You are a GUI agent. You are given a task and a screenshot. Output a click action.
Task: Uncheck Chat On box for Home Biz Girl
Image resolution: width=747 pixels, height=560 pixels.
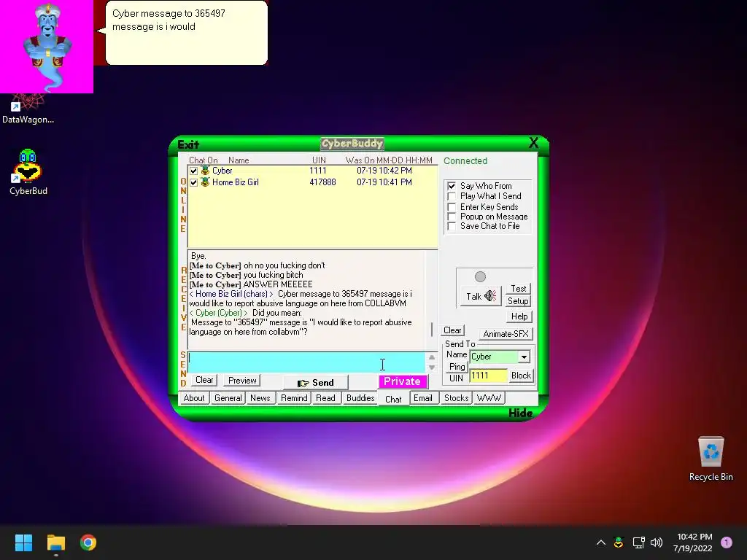(x=193, y=182)
